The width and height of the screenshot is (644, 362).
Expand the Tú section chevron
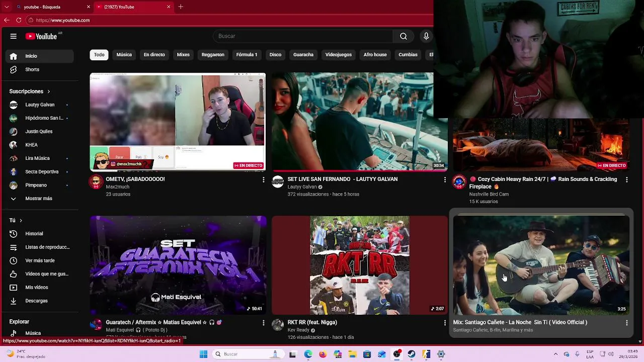pyautogui.click(x=21, y=220)
